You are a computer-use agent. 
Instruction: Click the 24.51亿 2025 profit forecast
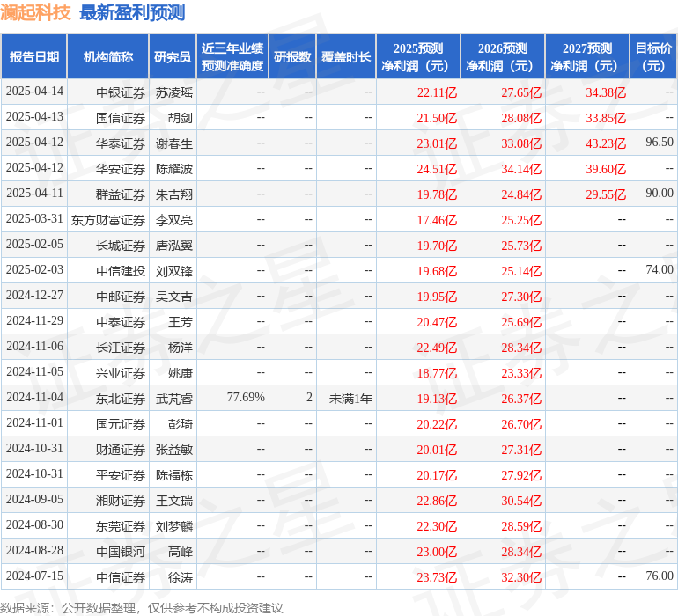click(437, 169)
